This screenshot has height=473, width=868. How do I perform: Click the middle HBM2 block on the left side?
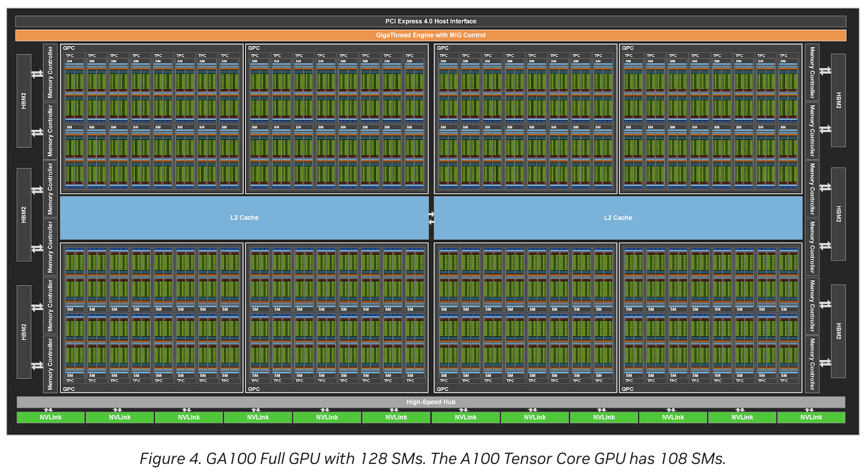tap(24, 215)
